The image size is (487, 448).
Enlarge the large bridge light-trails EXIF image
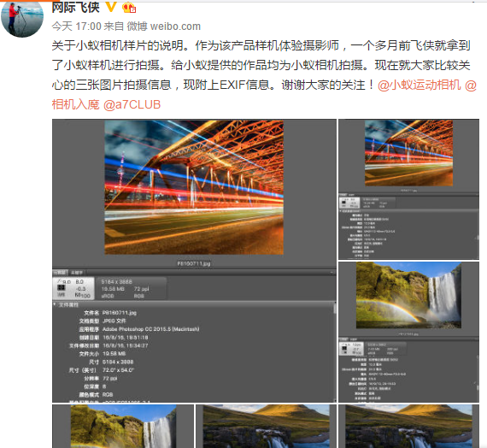[x=194, y=261]
